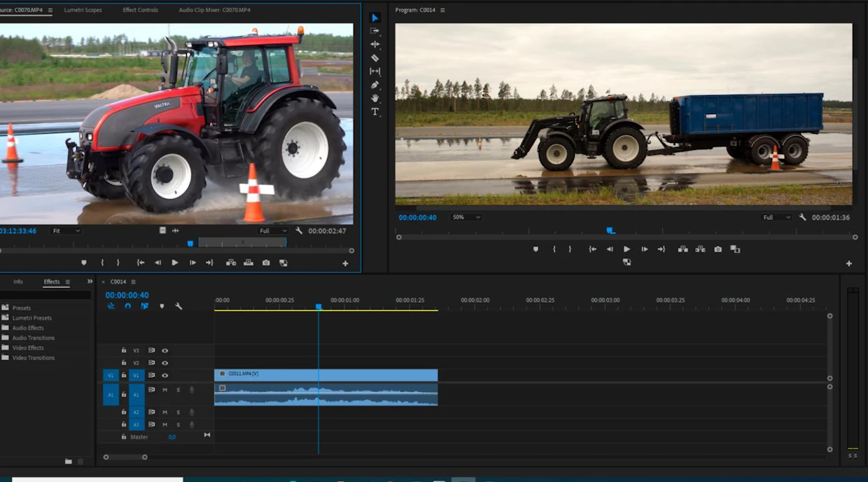Image resolution: width=868 pixels, height=482 pixels.
Task: Select the Slip tool
Action: coord(374,71)
